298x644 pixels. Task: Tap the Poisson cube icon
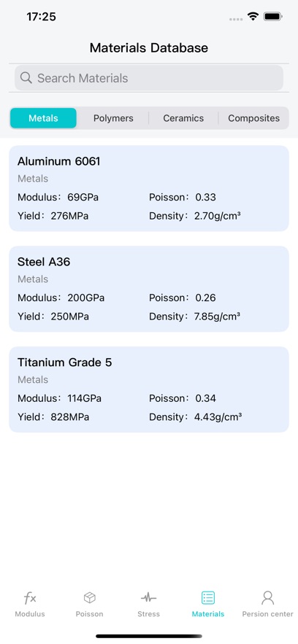click(x=90, y=597)
